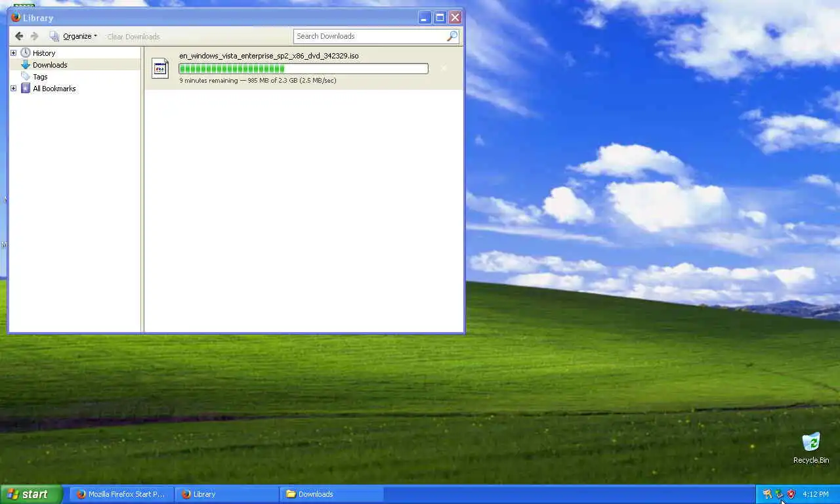Open the Organize dropdown menu
The width and height of the screenshot is (840, 504).
pos(73,36)
